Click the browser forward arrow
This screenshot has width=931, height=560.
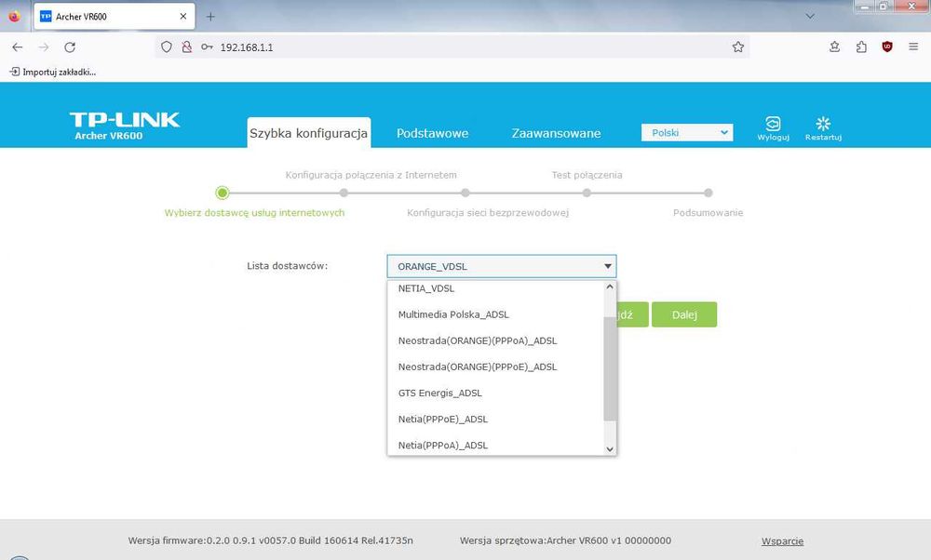pyautogui.click(x=44, y=47)
